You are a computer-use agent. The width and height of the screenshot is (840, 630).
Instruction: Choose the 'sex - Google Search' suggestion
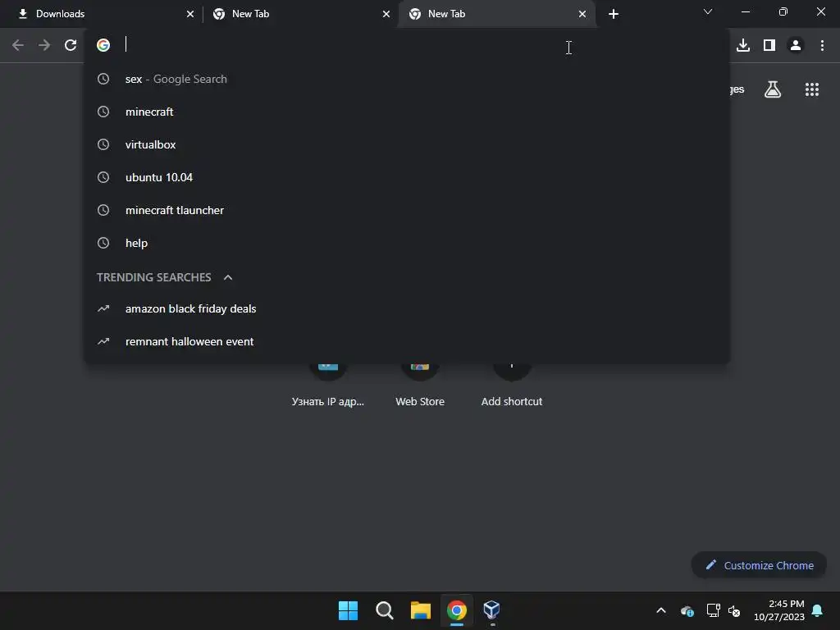tap(407, 80)
